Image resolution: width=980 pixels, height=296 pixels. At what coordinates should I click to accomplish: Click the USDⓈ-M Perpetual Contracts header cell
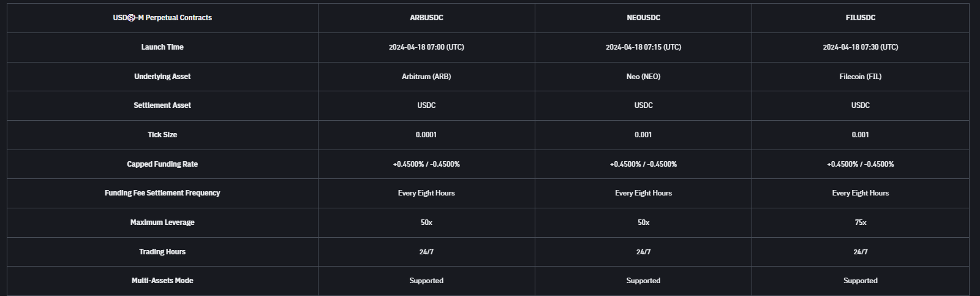coord(162,18)
